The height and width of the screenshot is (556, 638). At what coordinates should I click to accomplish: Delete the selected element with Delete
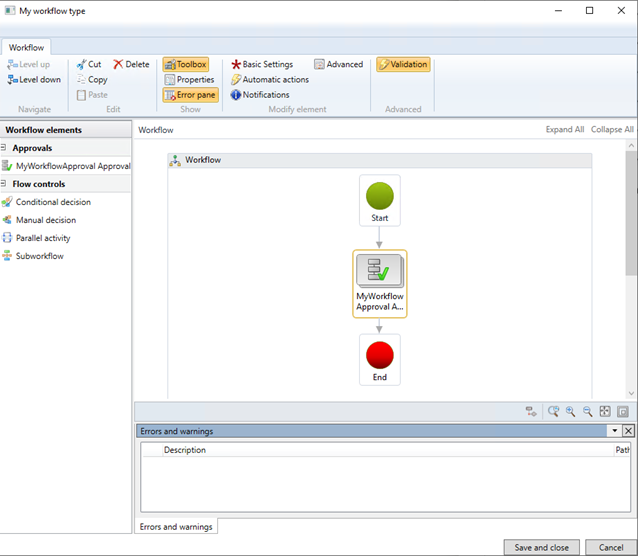[131, 64]
